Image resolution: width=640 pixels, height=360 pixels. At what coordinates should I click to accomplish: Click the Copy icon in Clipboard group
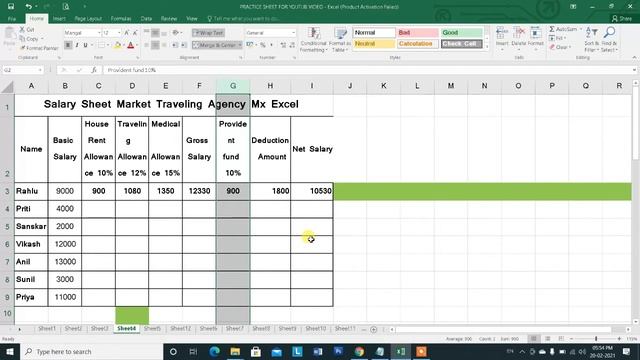[22, 39]
